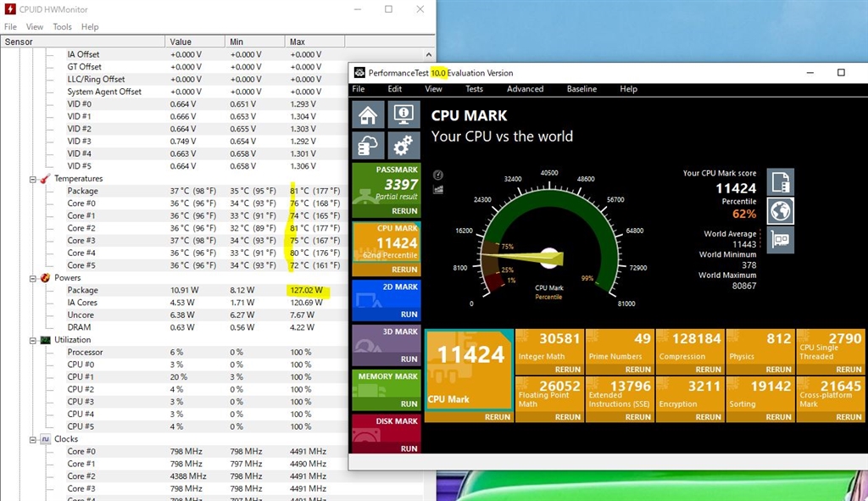Rerun the Prime Numbers test
Viewport: 868px width, 501px height.
click(637, 370)
